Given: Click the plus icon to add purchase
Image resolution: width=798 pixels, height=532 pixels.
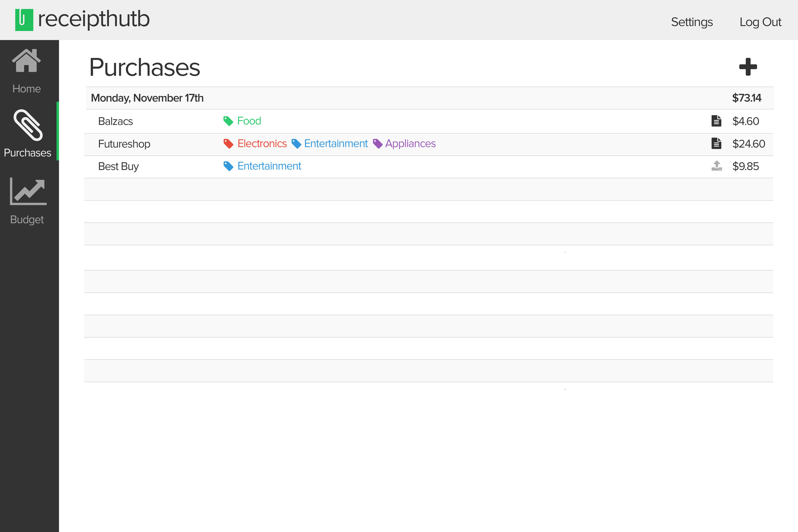Looking at the screenshot, I should tap(748, 67).
